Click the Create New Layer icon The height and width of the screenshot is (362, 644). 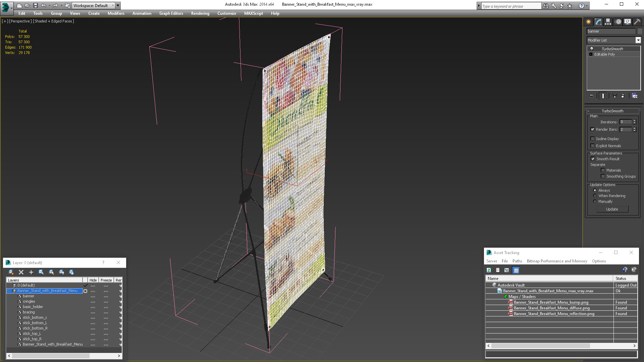point(11,272)
